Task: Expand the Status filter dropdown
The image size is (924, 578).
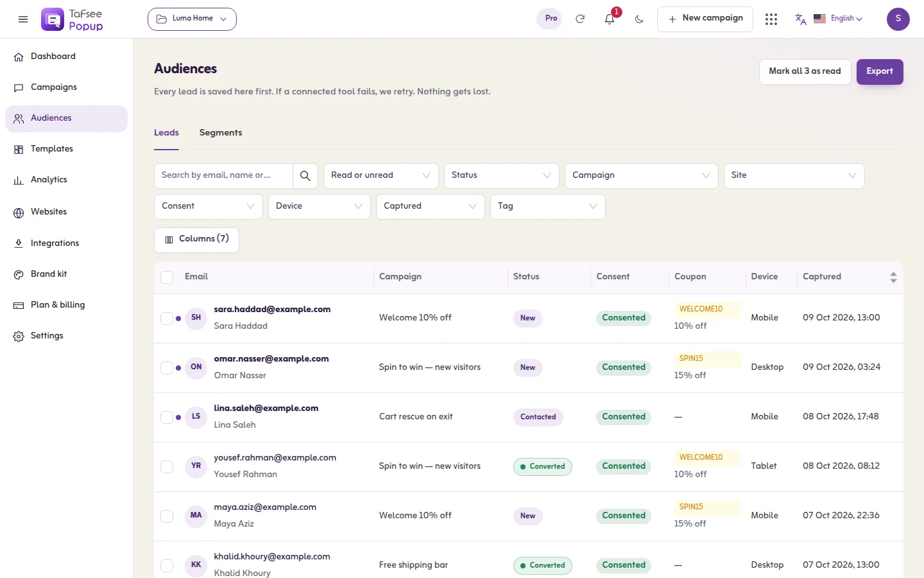Action: 502,176
